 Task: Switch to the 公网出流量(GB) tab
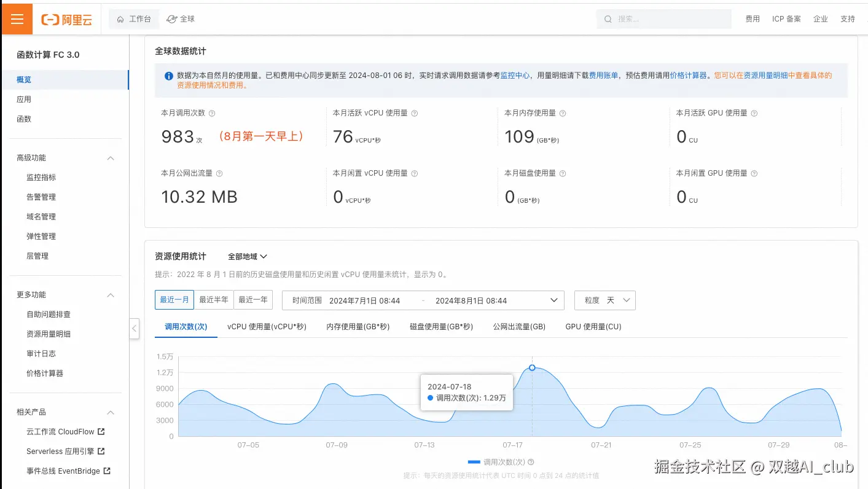[519, 327]
